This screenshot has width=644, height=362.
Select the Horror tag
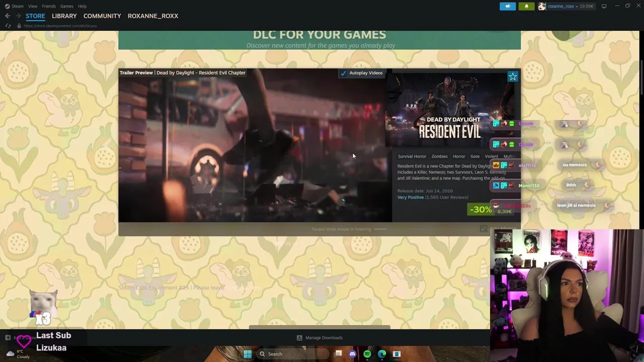click(459, 156)
